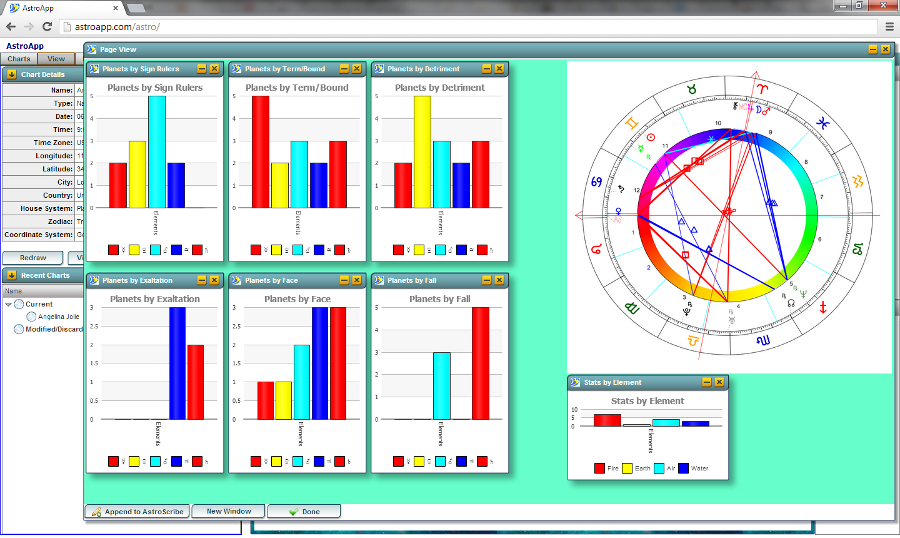Click the Cancer glyph on the chart wheel
Viewport: 900px width, 538px height.
pyautogui.click(x=597, y=183)
